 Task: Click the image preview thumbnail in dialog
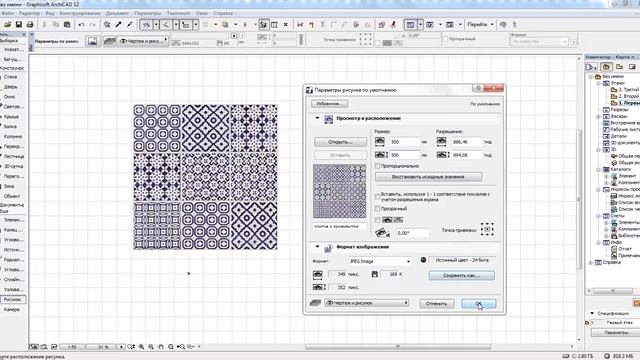click(340, 191)
